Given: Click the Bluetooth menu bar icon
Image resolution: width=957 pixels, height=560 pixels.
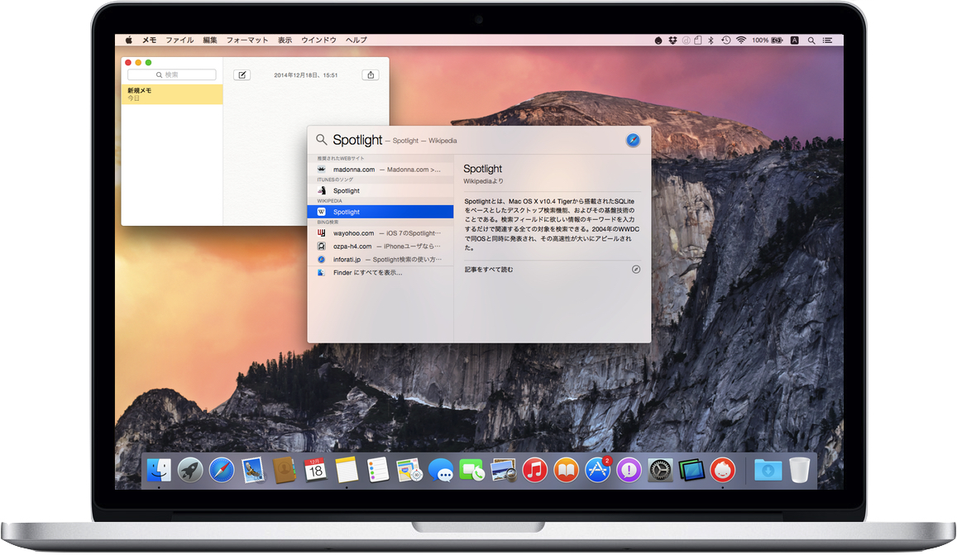Looking at the screenshot, I should pyautogui.click(x=711, y=41).
